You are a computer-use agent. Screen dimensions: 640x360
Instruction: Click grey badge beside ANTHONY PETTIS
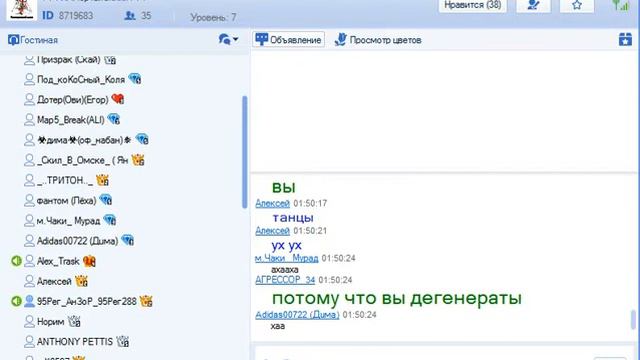123,341
